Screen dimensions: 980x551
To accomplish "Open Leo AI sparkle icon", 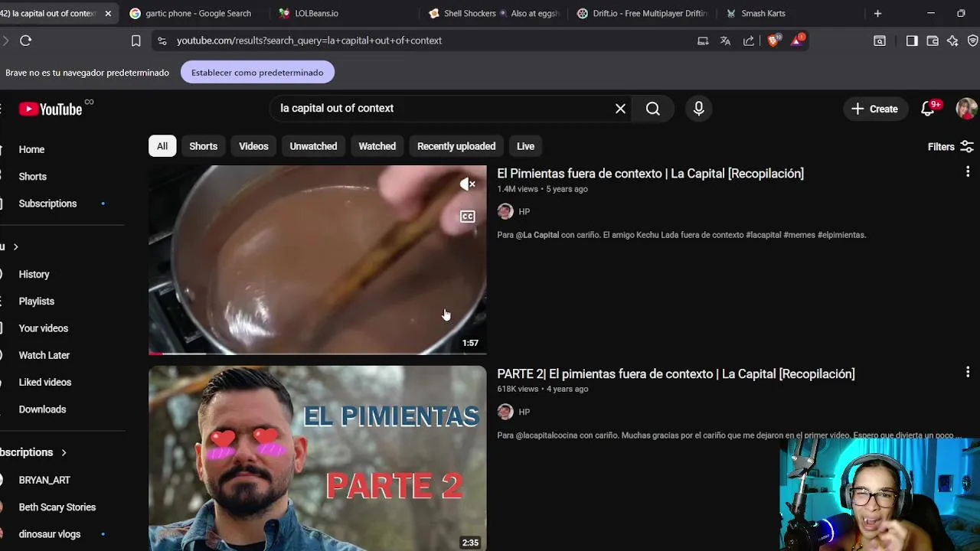I will click(x=952, y=41).
